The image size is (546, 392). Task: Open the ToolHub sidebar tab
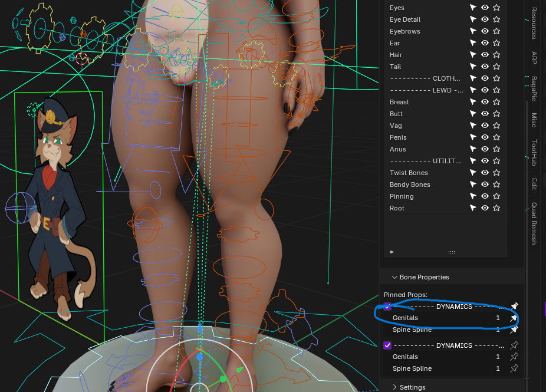(x=534, y=153)
